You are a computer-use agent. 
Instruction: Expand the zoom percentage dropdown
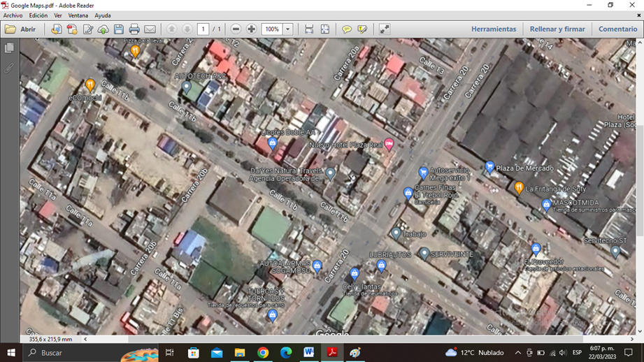click(287, 29)
